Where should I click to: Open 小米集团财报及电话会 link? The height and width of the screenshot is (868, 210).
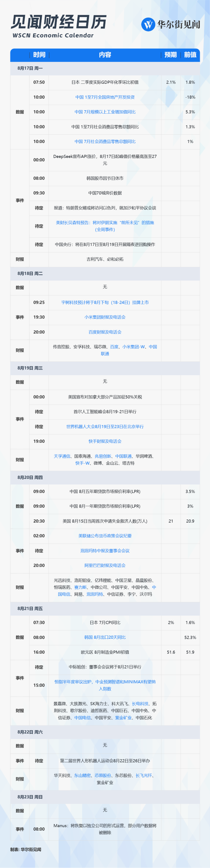coord(105,317)
